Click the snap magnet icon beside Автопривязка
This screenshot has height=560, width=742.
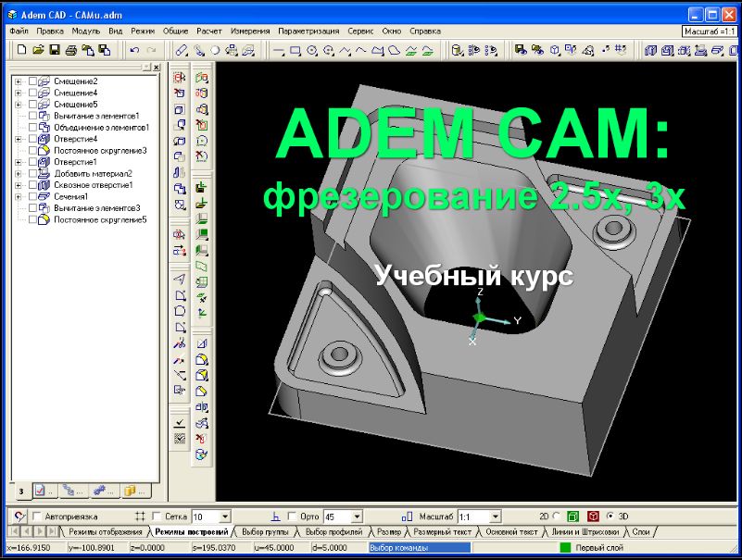19,516
